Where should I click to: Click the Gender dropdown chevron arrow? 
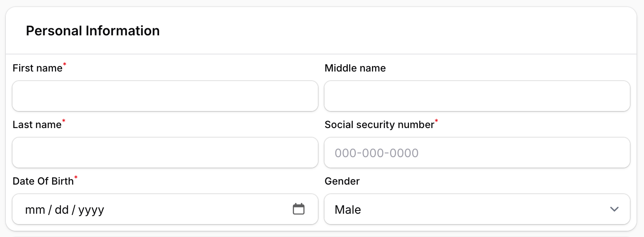614,209
